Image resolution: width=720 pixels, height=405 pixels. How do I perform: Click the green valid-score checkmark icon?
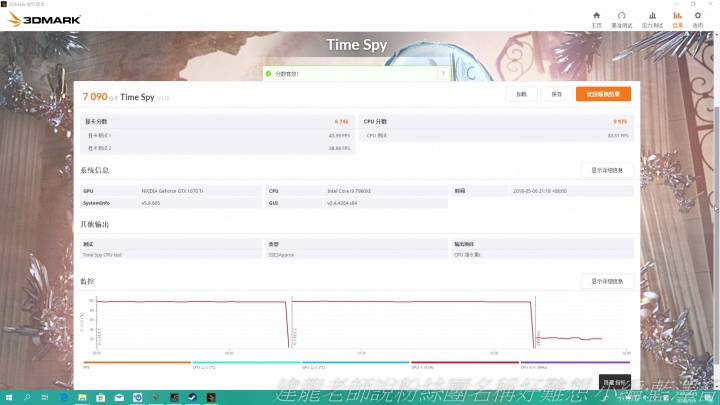269,73
